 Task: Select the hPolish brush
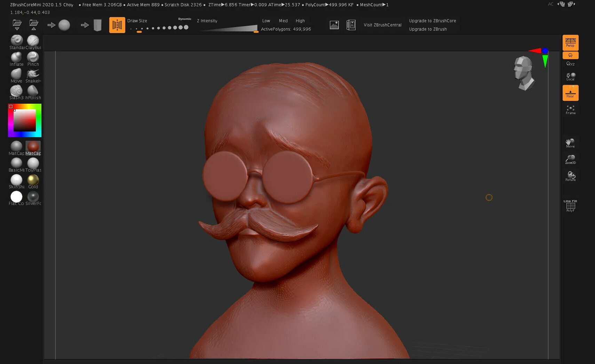[x=33, y=90]
